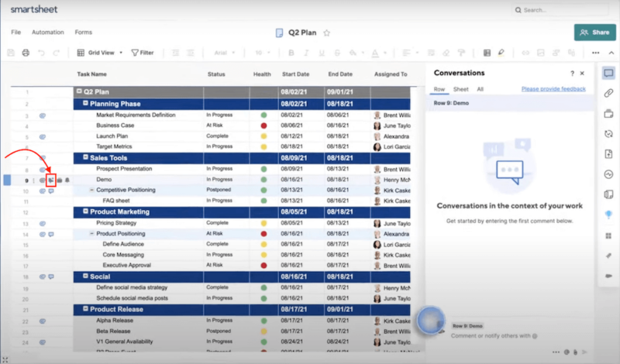Toggle Highlight Changes in toolbar

[501, 53]
